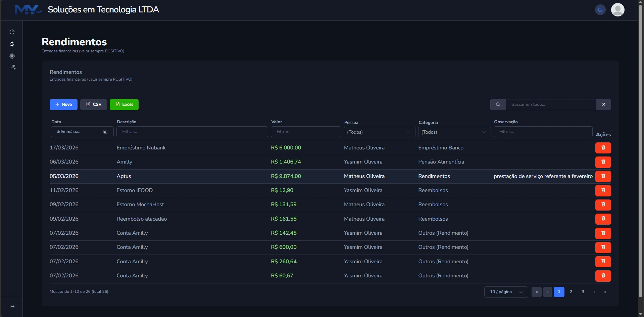Open the Categoria (Todos) dropdown

click(454, 132)
